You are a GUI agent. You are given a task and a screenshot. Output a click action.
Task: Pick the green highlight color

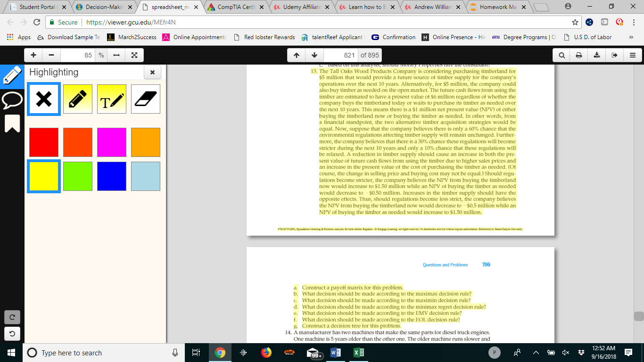(78, 176)
